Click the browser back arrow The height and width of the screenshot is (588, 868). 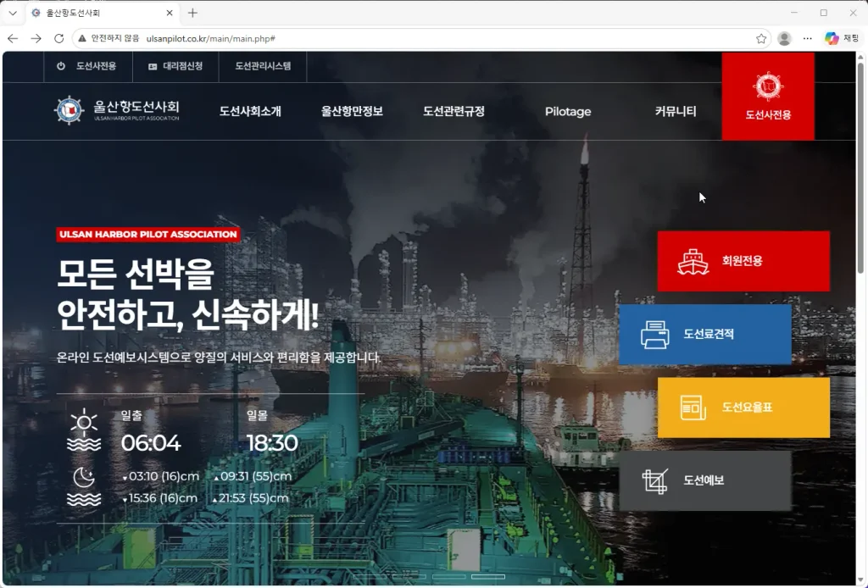13,38
